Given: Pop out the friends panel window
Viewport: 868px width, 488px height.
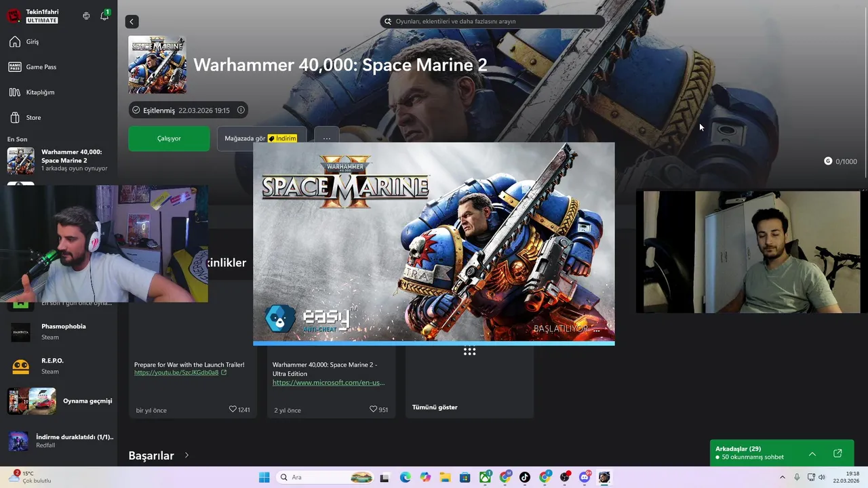Looking at the screenshot, I should [837, 453].
